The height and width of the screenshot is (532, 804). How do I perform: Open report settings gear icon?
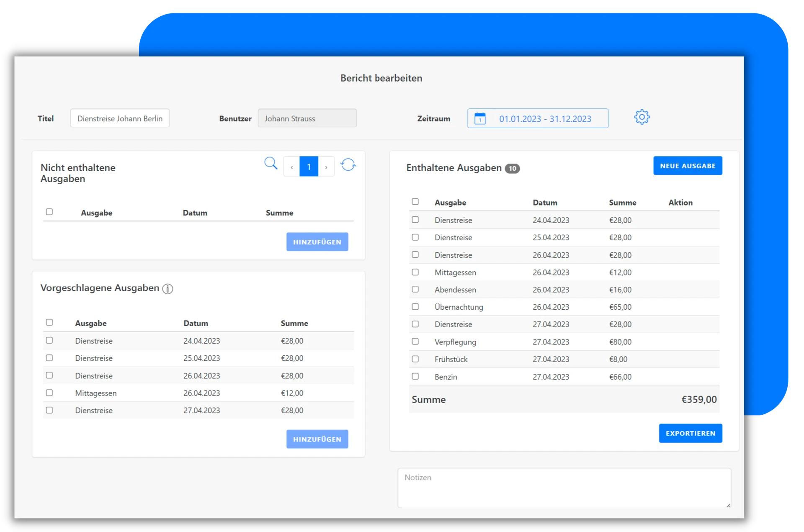(642, 117)
